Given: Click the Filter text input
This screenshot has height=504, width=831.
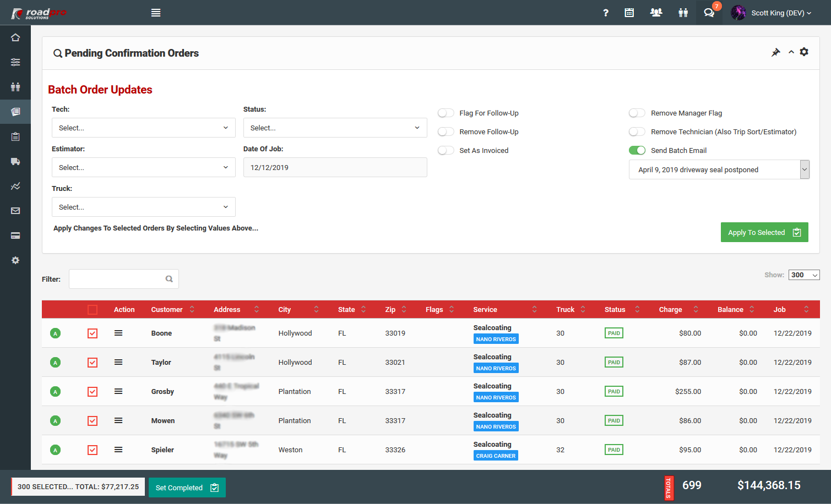Looking at the screenshot, I should pos(124,279).
